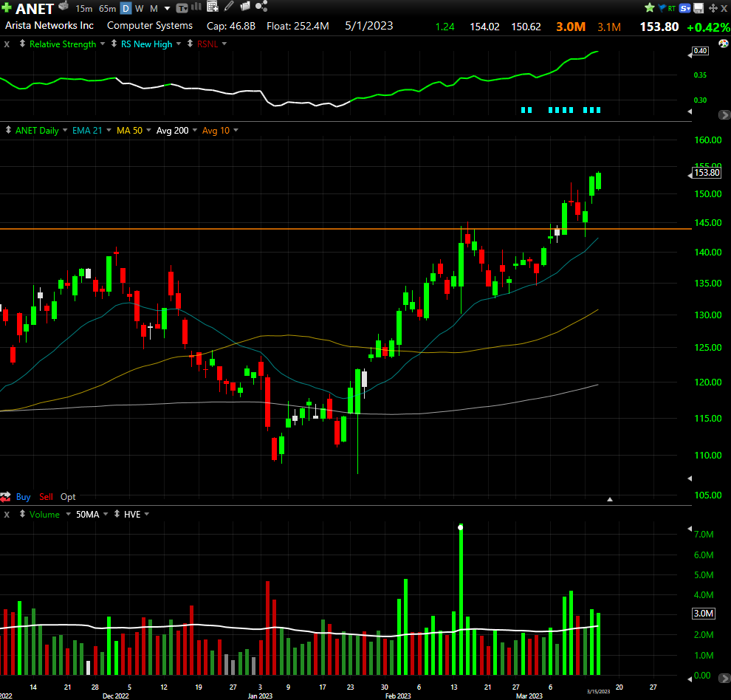Select the M monthly timeframe
This screenshot has height=700, width=731.
click(154, 8)
